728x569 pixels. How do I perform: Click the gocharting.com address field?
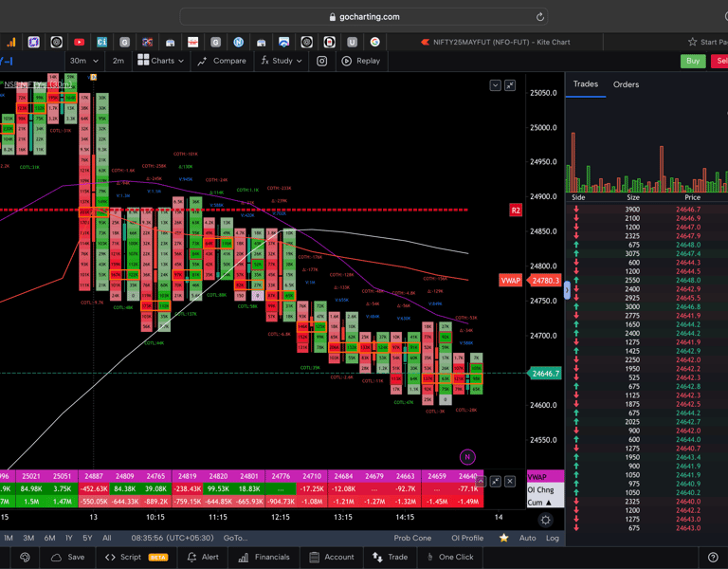(364, 17)
